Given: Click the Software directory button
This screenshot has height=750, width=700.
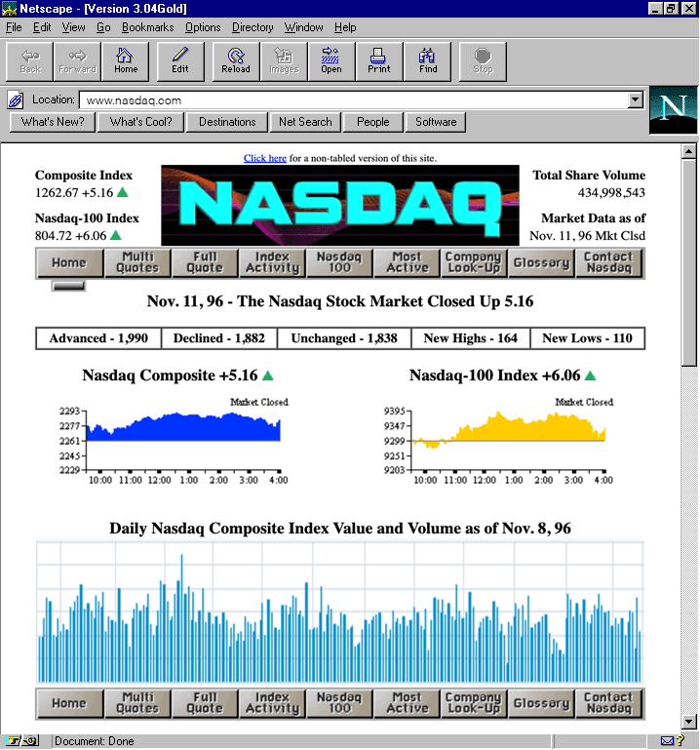Looking at the screenshot, I should click(436, 122).
